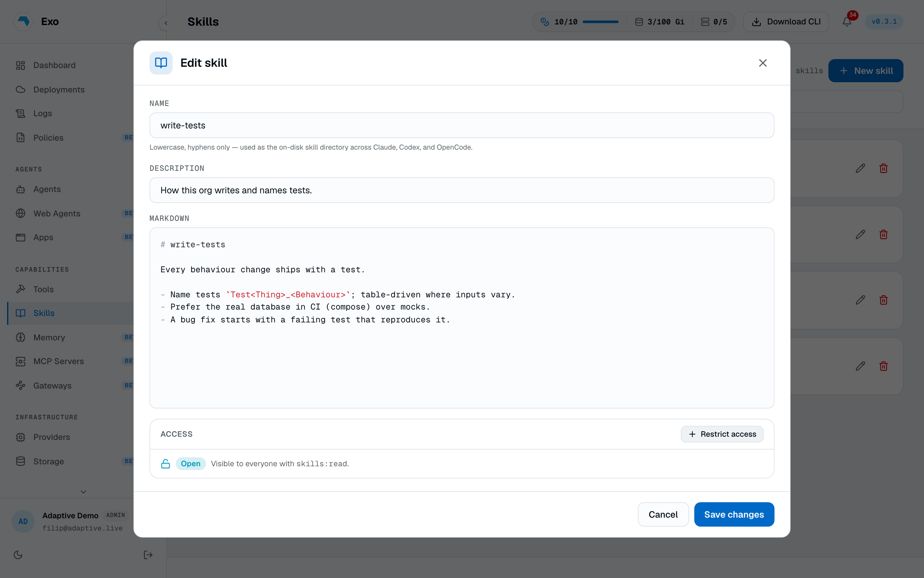This screenshot has width=924, height=578.
Task: Click the Name field containing write-tests
Action: [462, 125]
